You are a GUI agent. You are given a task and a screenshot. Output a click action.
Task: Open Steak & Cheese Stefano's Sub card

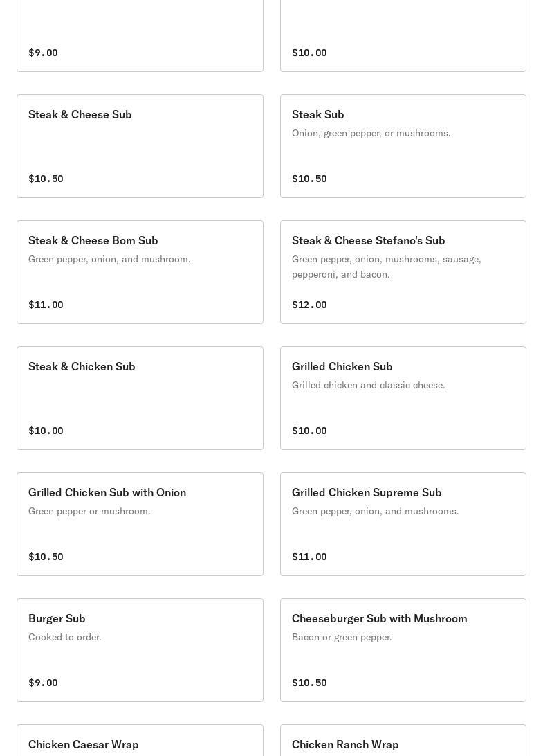tap(403, 272)
